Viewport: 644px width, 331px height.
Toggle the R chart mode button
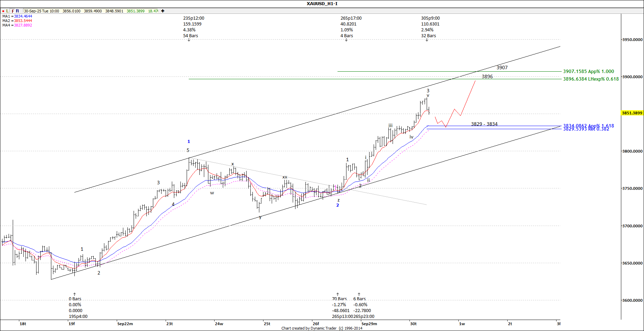click(x=18, y=11)
